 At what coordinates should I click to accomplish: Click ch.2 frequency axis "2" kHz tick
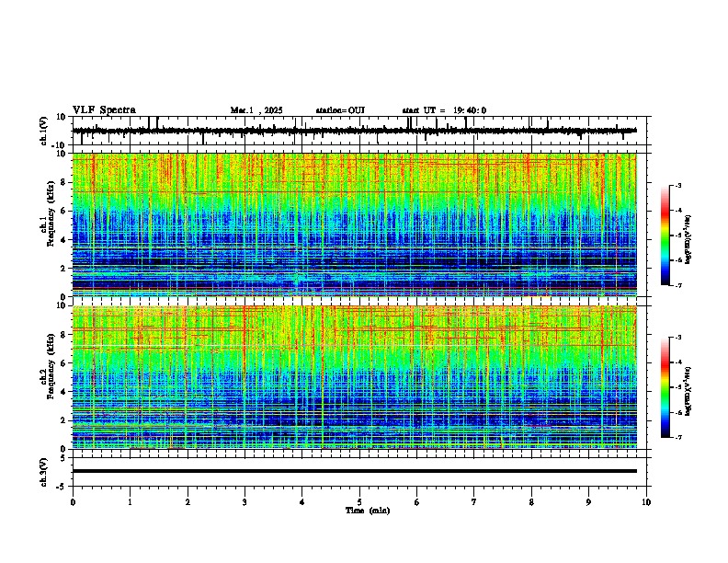pyautogui.click(x=63, y=420)
